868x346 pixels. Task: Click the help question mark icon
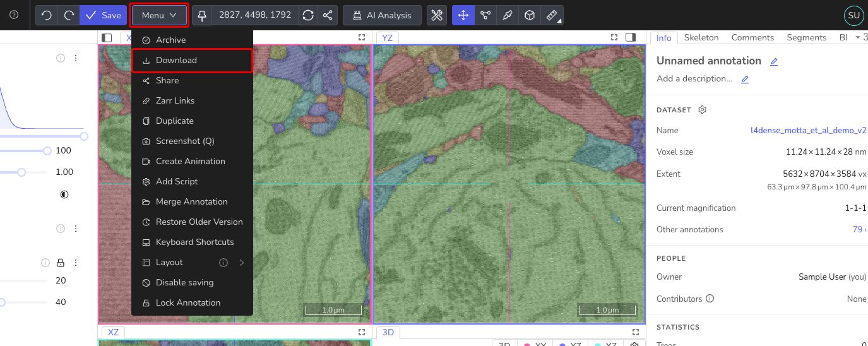[x=14, y=15]
